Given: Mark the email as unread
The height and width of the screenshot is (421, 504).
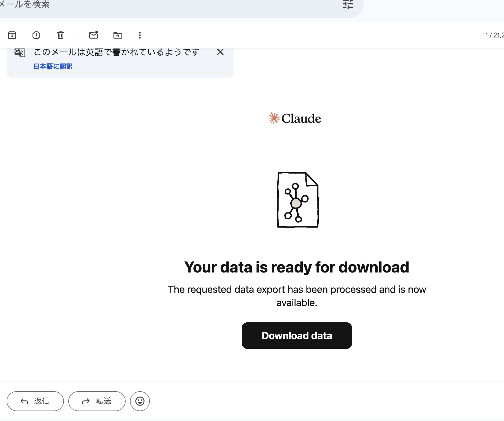Looking at the screenshot, I should click(94, 35).
